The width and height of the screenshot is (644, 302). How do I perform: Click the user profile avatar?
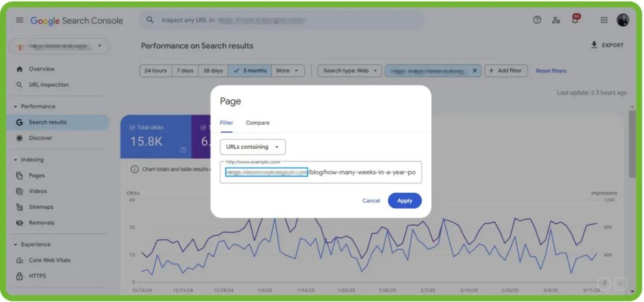click(x=623, y=20)
